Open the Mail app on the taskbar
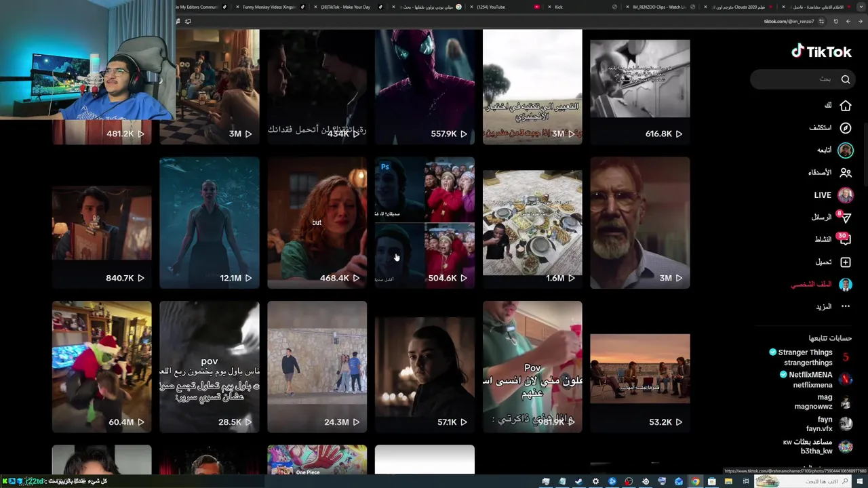The width and height of the screenshot is (868, 488). [x=679, y=481]
